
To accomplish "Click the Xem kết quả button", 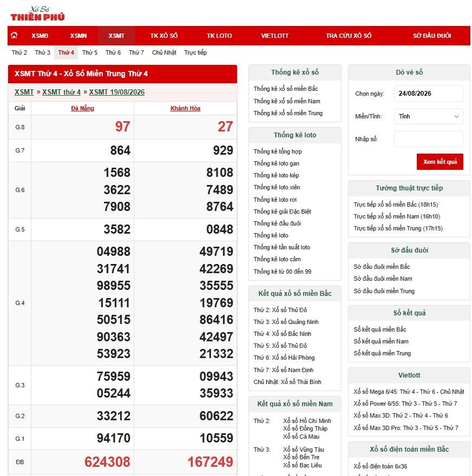I will pos(440,162).
